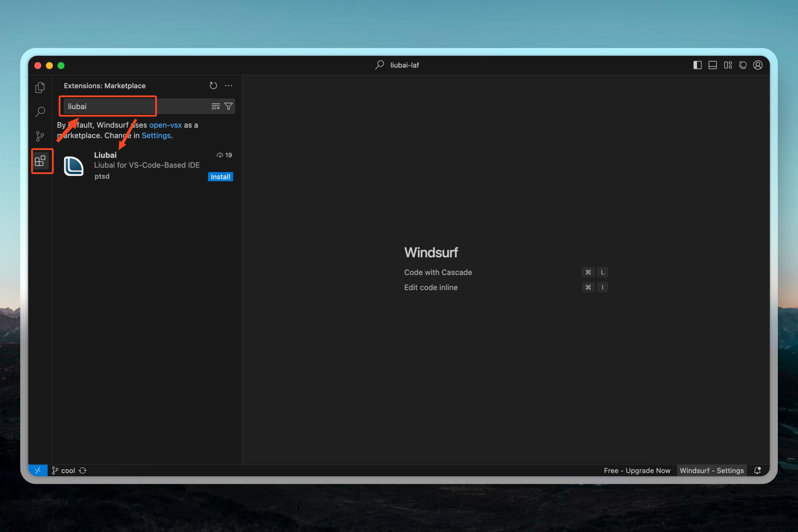Viewport: 798px width, 532px height.
Task: Follow the open-vsx link
Action: coord(165,125)
